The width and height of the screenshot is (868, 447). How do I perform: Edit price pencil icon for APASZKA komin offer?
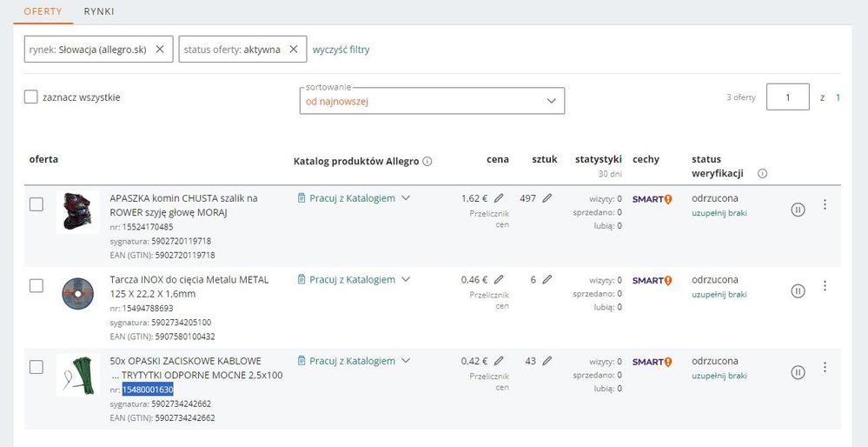[499, 198]
